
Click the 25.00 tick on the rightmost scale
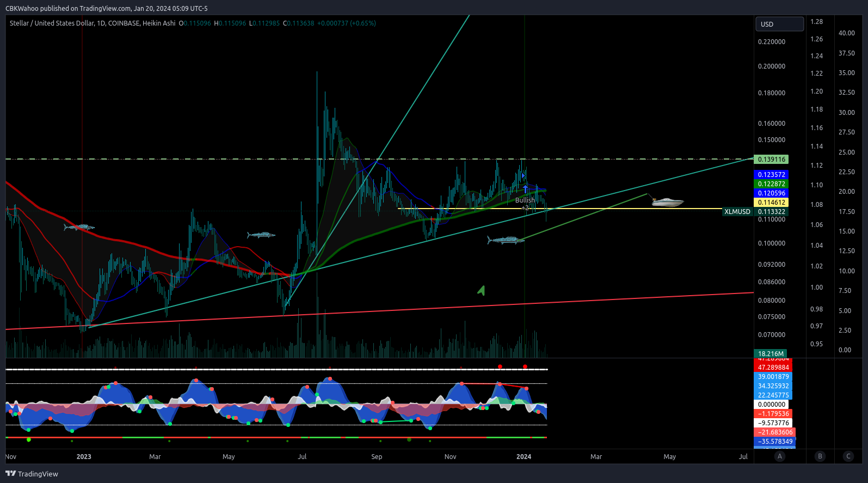point(846,152)
